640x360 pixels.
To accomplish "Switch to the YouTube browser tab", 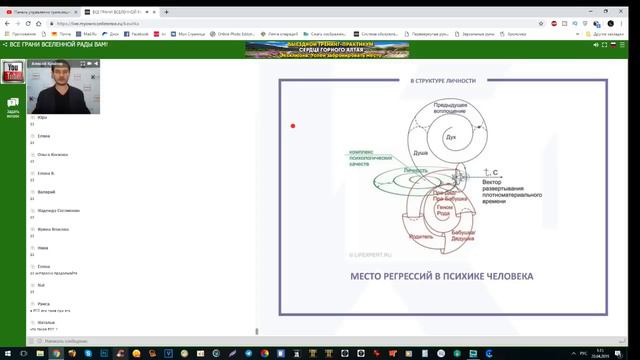I will (41, 12).
